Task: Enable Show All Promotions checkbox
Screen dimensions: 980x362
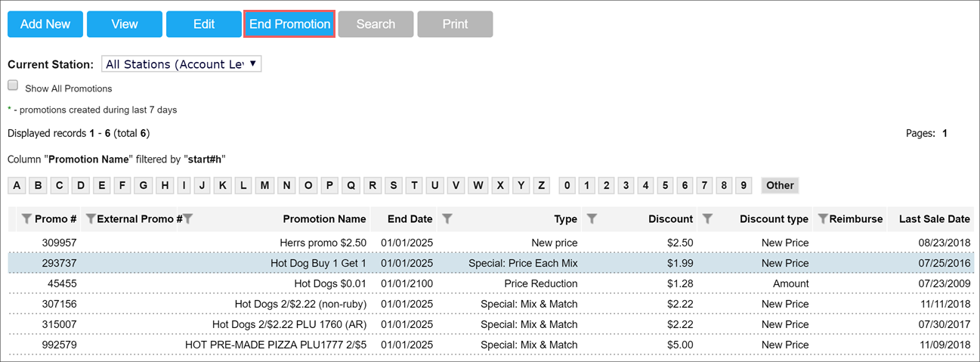Action: click(13, 86)
